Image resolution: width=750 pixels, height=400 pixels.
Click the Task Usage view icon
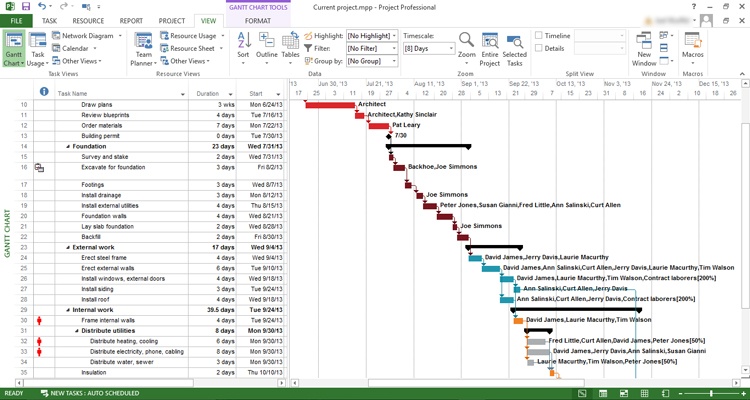point(36,47)
